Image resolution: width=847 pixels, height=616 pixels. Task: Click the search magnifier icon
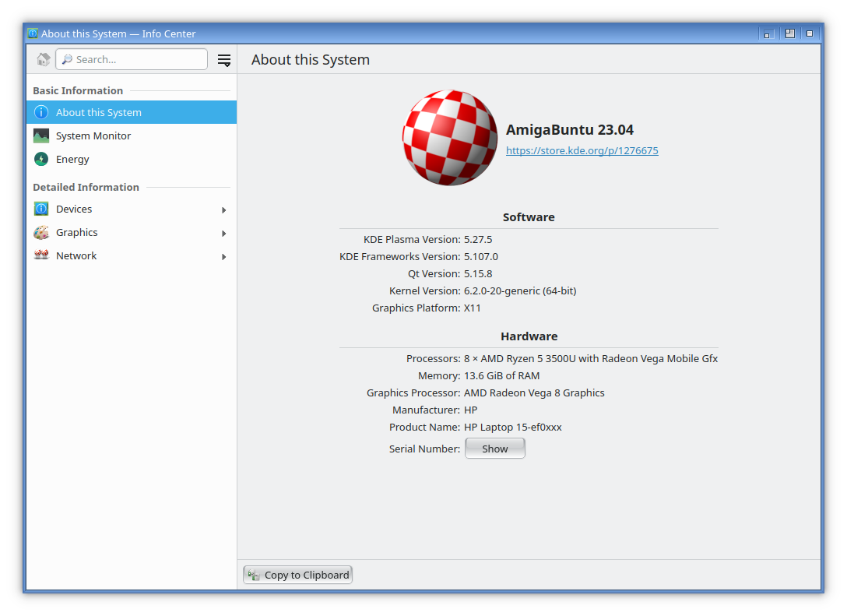click(67, 59)
